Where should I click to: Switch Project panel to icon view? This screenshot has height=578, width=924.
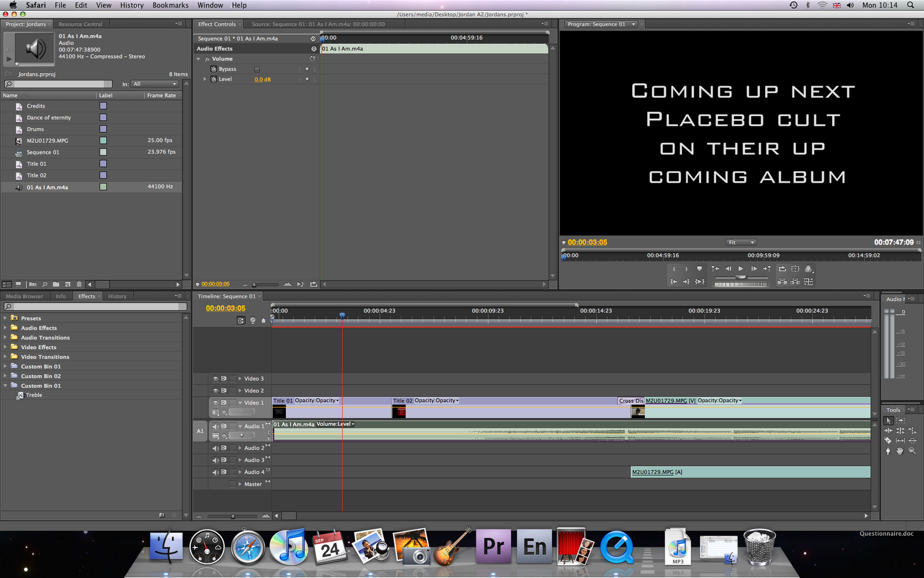click(18, 284)
